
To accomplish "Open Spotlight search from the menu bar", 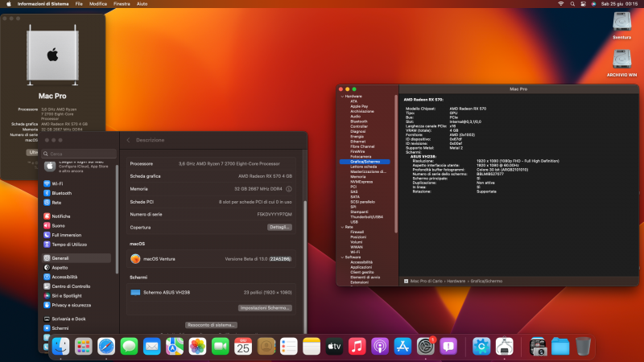I will click(572, 4).
